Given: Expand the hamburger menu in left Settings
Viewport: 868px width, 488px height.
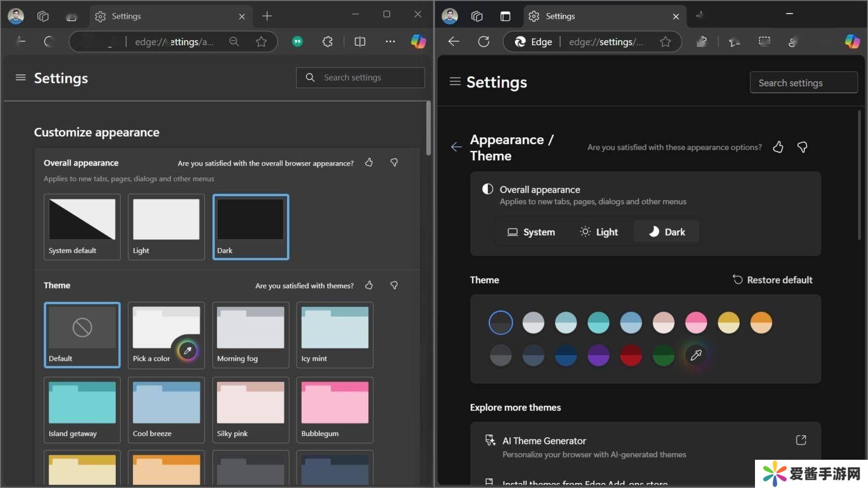Looking at the screenshot, I should pos(20,78).
